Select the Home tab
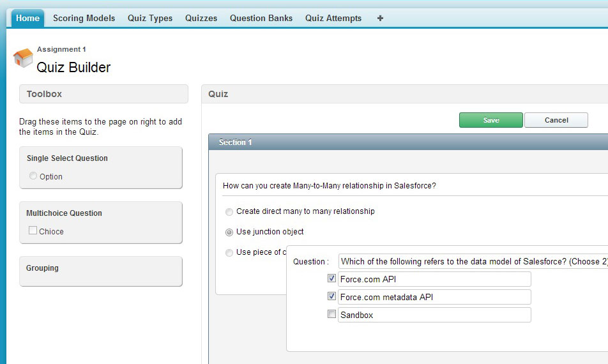608x364 pixels. pyautogui.click(x=27, y=19)
